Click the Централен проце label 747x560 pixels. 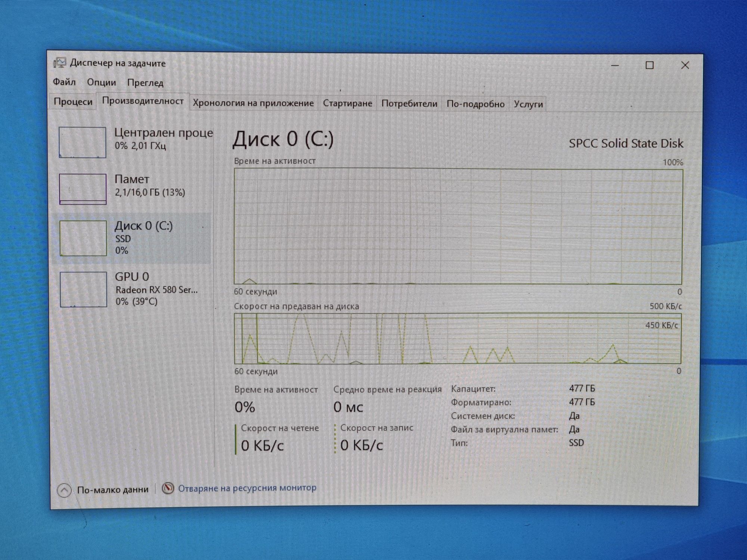(164, 133)
